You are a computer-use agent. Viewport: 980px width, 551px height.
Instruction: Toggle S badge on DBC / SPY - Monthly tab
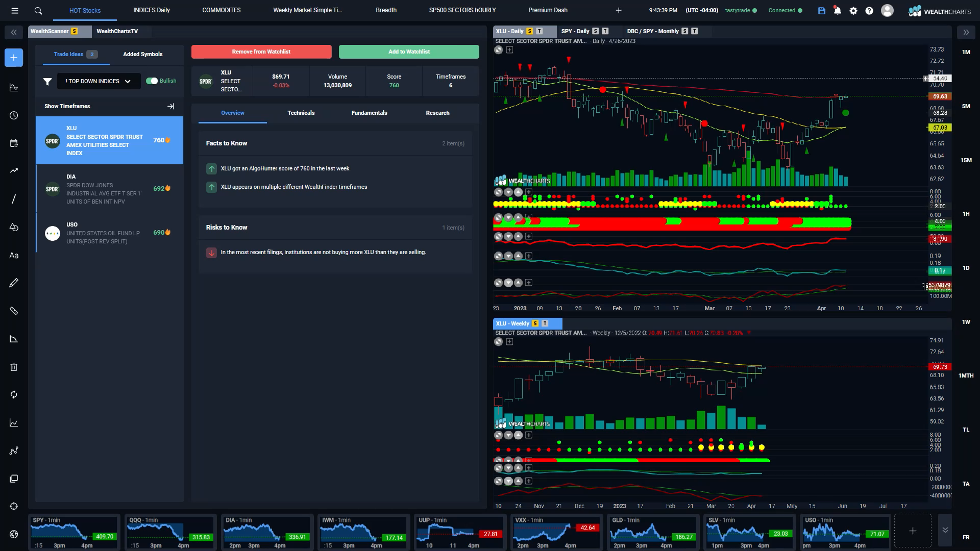pos(684,31)
